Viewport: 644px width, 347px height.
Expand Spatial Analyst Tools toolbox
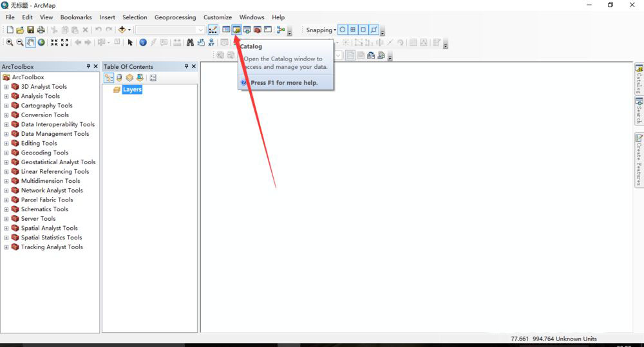(x=6, y=229)
